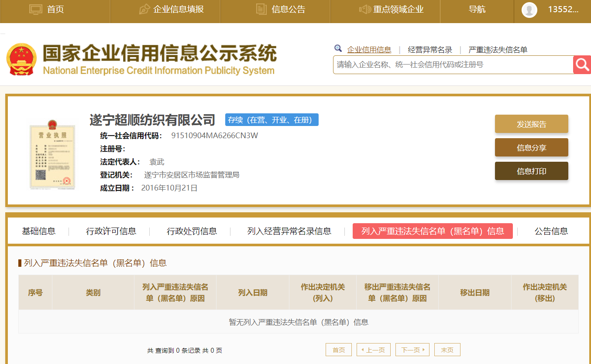Click 末页 pagination button

tap(447, 350)
